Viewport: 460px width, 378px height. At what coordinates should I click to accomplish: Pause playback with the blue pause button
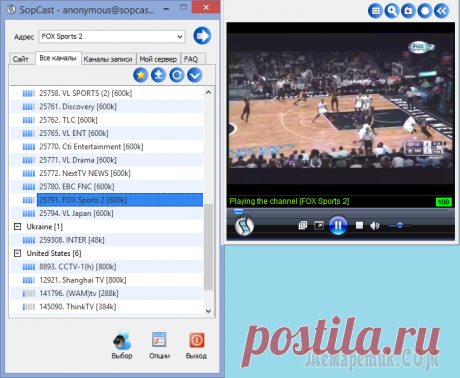coord(338,226)
